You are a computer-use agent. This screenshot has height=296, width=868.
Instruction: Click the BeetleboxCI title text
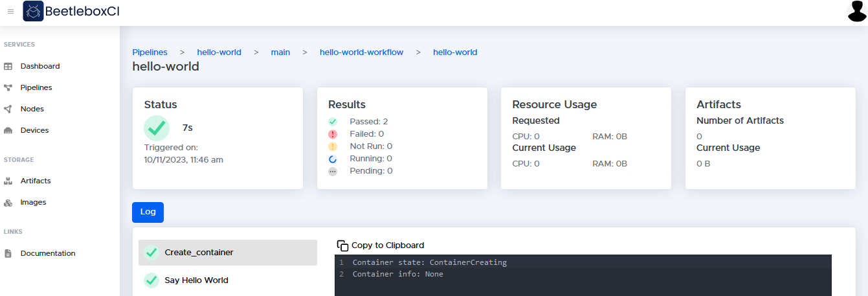(82, 11)
